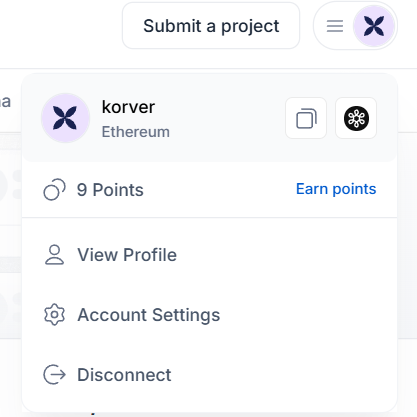Click the overlapping circles points icon
The height and width of the screenshot is (417, 417).
click(54, 190)
